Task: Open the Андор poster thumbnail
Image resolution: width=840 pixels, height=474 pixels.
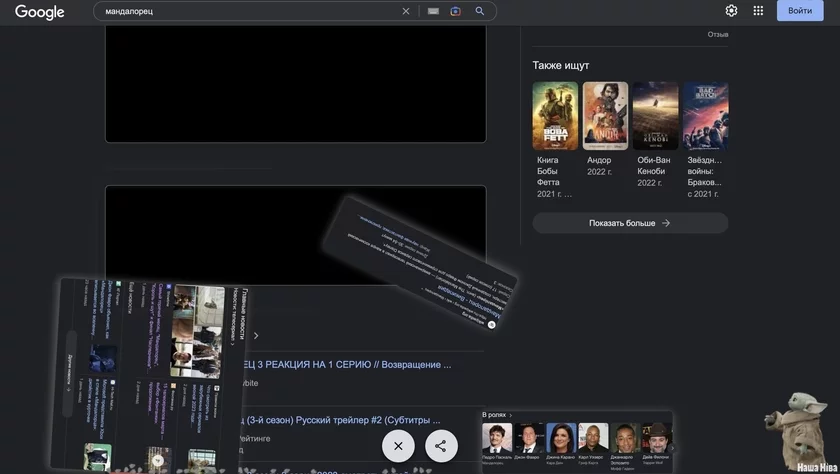Action: 605,116
